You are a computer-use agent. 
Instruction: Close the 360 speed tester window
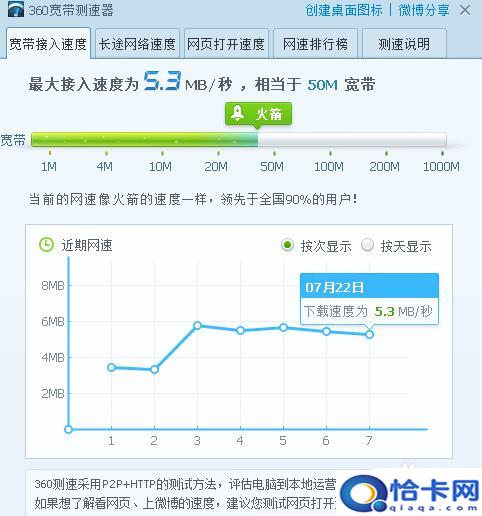(x=465, y=10)
